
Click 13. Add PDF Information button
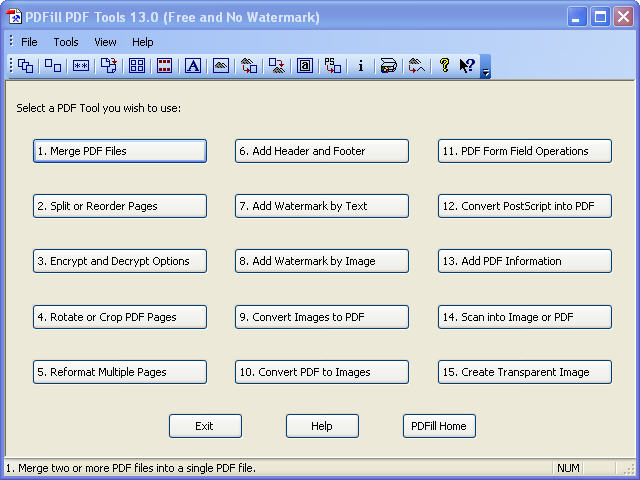[x=525, y=261]
